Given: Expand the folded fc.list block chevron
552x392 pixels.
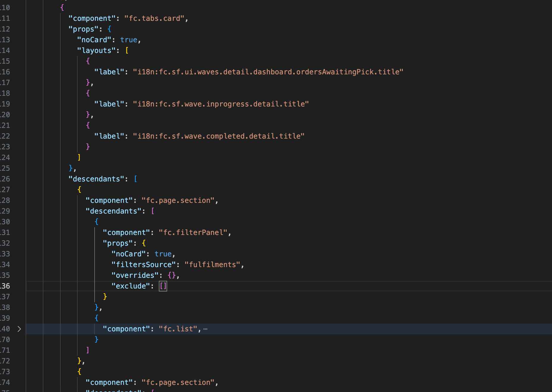Looking at the screenshot, I should tap(19, 329).
